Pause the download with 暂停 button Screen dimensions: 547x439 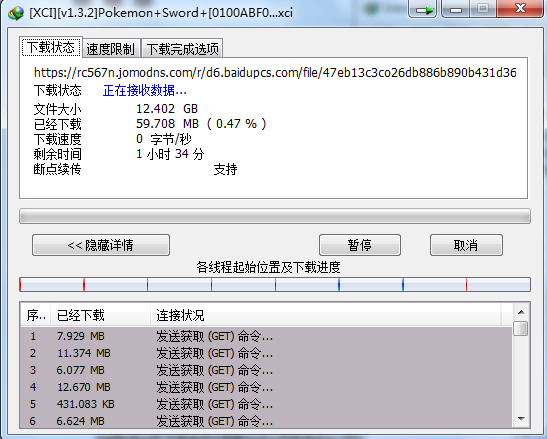pos(360,245)
